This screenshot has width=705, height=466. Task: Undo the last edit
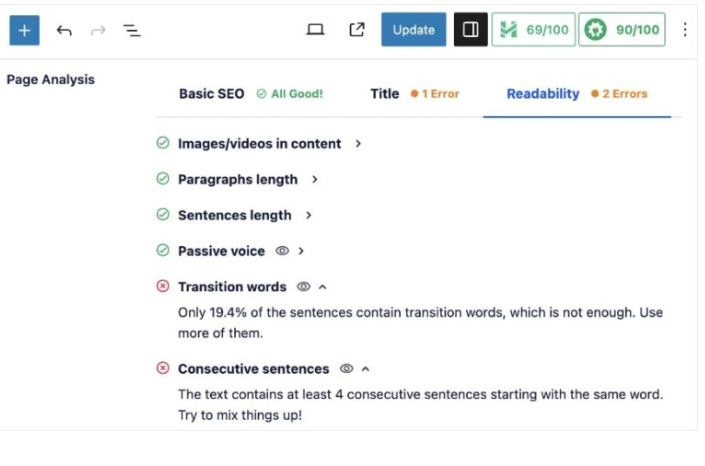click(64, 30)
